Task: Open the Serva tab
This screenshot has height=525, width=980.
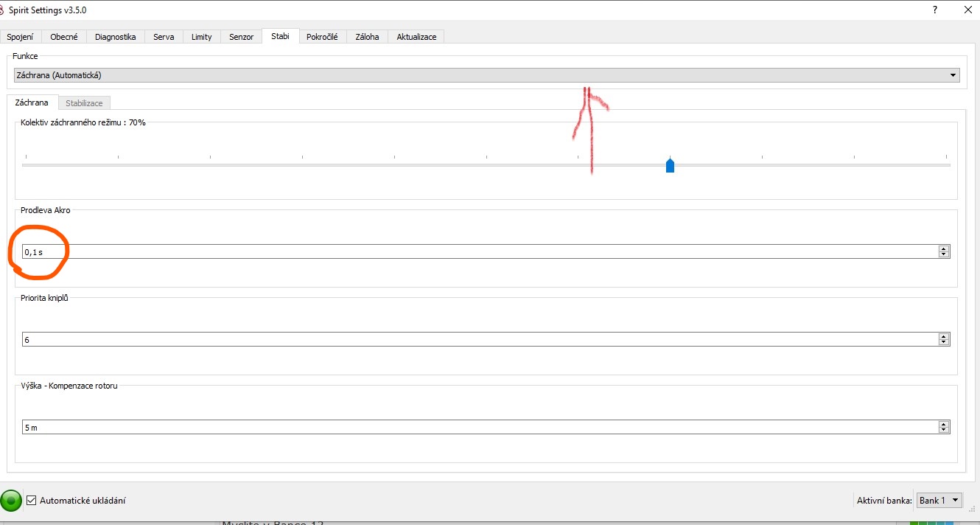Action: [x=164, y=37]
